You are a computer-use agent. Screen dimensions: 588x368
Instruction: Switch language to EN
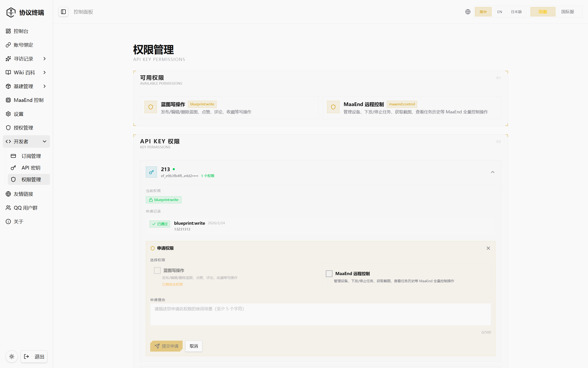[500, 12]
